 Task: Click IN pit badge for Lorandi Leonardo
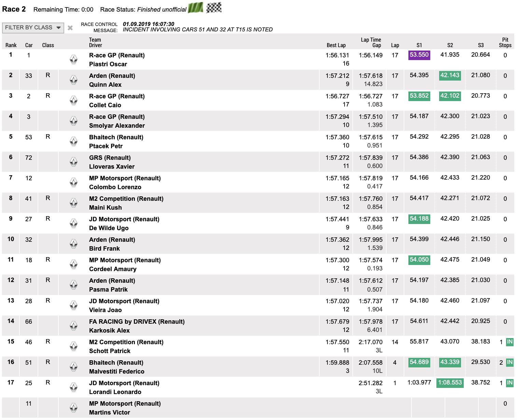tap(509, 383)
